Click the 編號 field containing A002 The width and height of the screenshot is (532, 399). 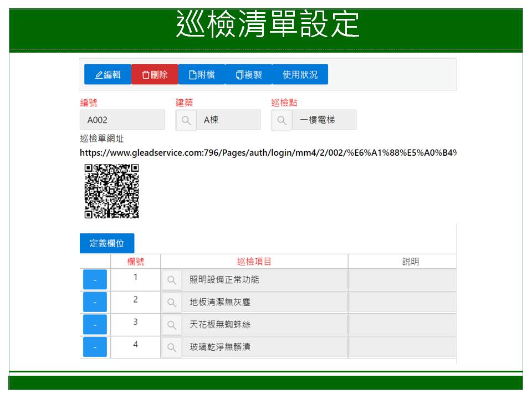coord(122,120)
